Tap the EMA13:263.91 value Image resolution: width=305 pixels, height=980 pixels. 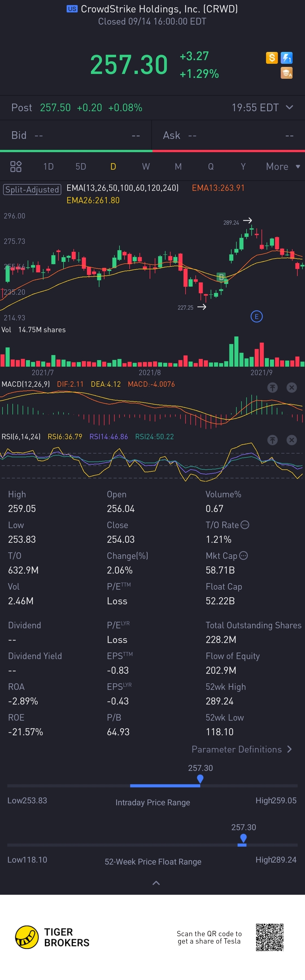coord(218,187)
